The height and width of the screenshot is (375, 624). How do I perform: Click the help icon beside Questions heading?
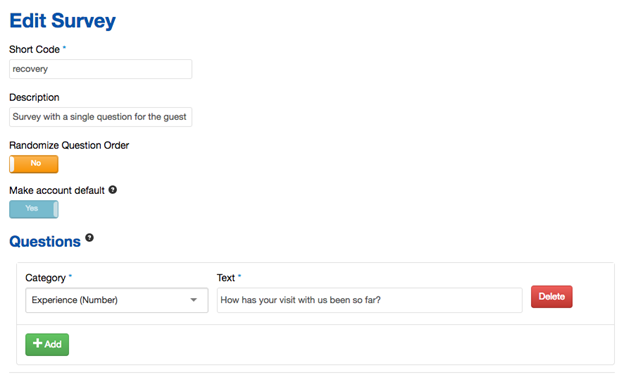point(90,238)
